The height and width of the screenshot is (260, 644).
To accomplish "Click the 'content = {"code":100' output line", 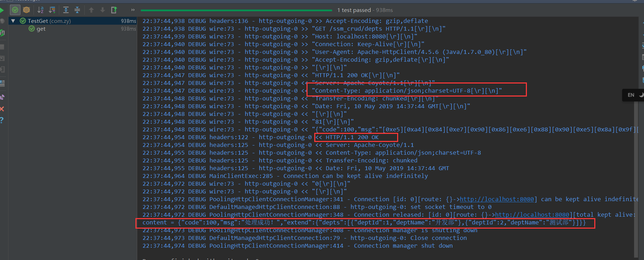I will coord(364,222).
